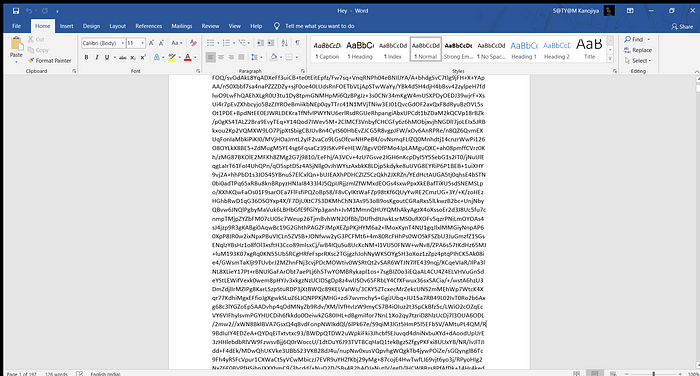Click Text Effects and Typography icon
The width and height of the screenshot is (700, 376).
(x=157, y=58)
